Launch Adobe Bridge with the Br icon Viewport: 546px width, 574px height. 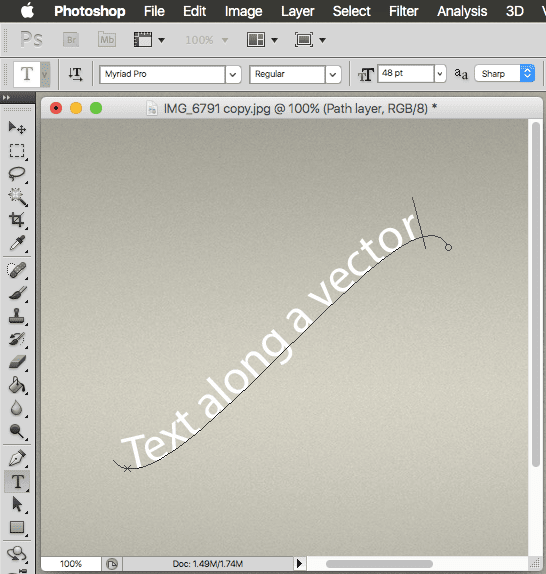tap(71, 40)
